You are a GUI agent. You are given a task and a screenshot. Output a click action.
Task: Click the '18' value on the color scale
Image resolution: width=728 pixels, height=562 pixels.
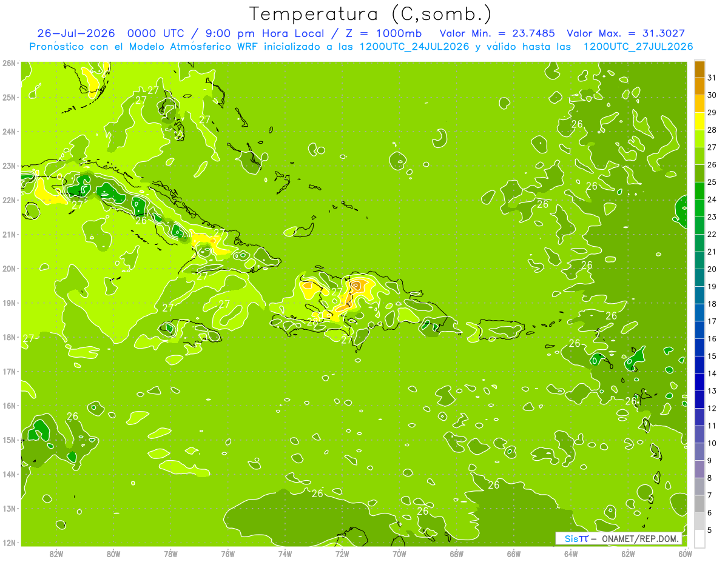712,304
